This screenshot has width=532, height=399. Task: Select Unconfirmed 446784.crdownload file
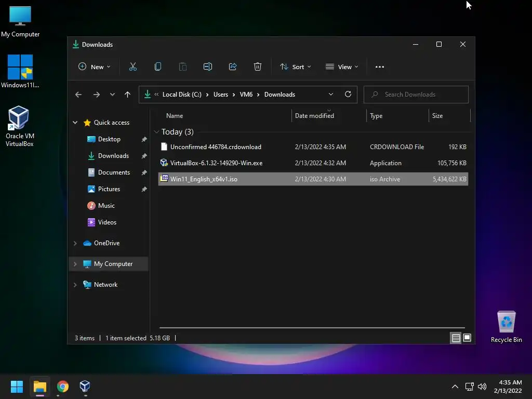click(x=313, y=147)
